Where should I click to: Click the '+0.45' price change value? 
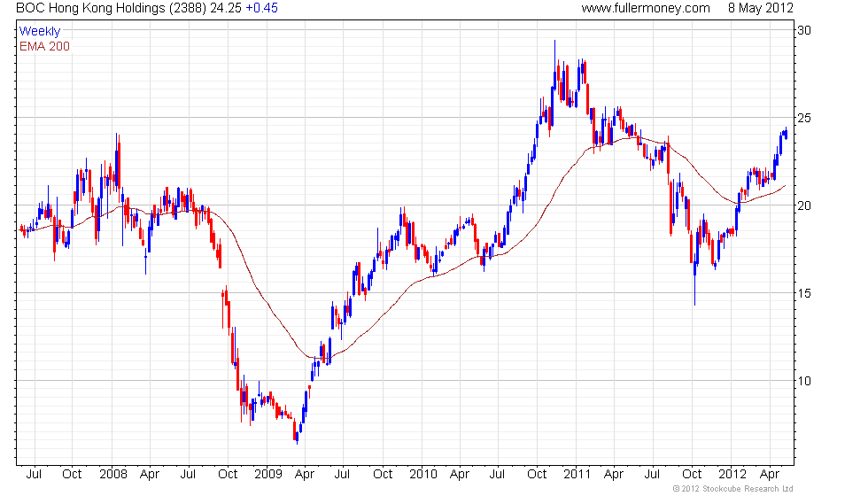[261, 8]
